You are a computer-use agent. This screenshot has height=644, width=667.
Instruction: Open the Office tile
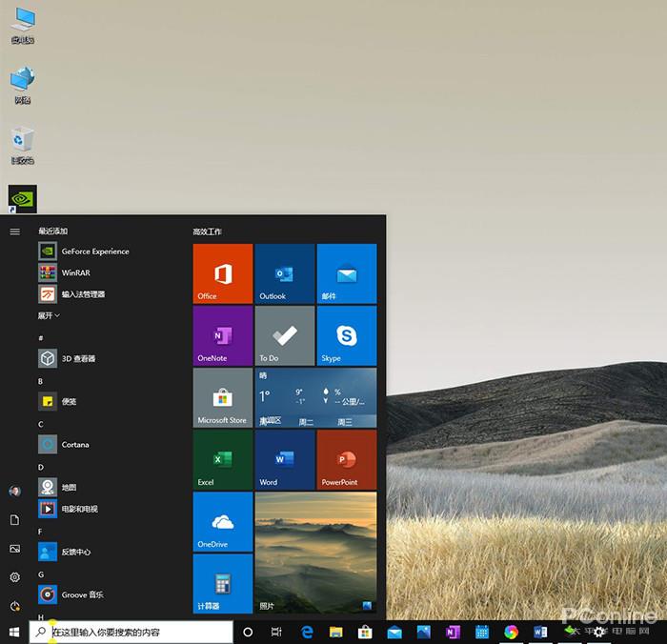tap(223, 273)
